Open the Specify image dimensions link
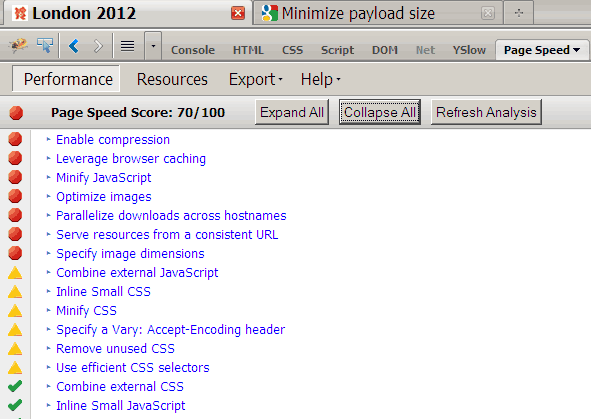The width and height of the screenshot is (591, 419). pos(130,254)
